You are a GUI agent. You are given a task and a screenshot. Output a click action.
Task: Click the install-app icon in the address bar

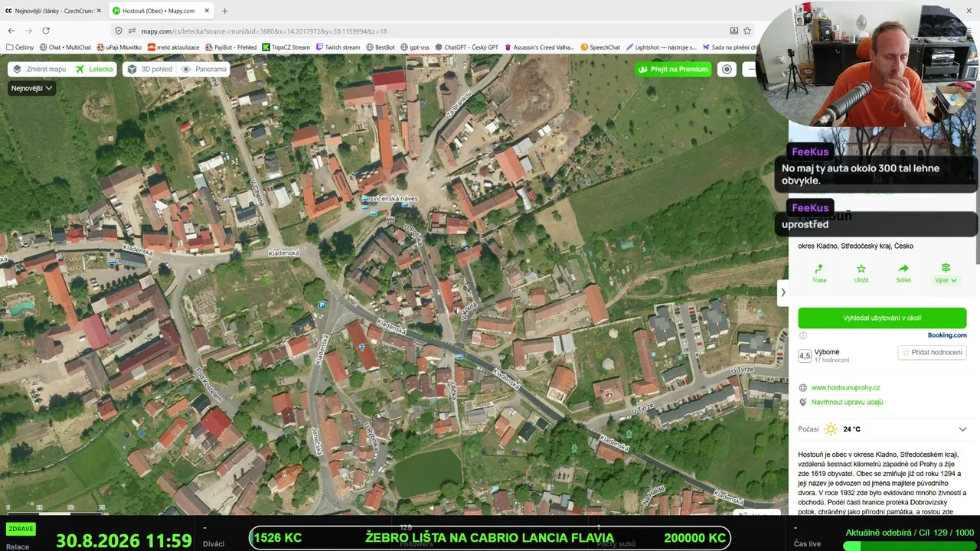pos(733,31)
